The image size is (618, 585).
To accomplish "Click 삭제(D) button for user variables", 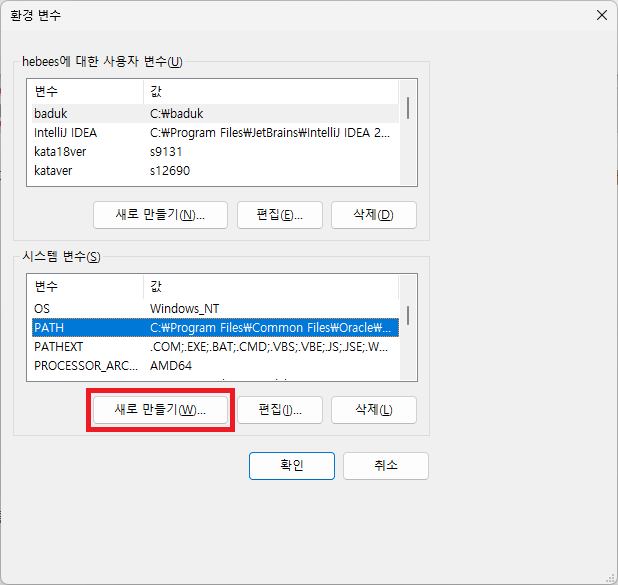I will coord(374,215).
